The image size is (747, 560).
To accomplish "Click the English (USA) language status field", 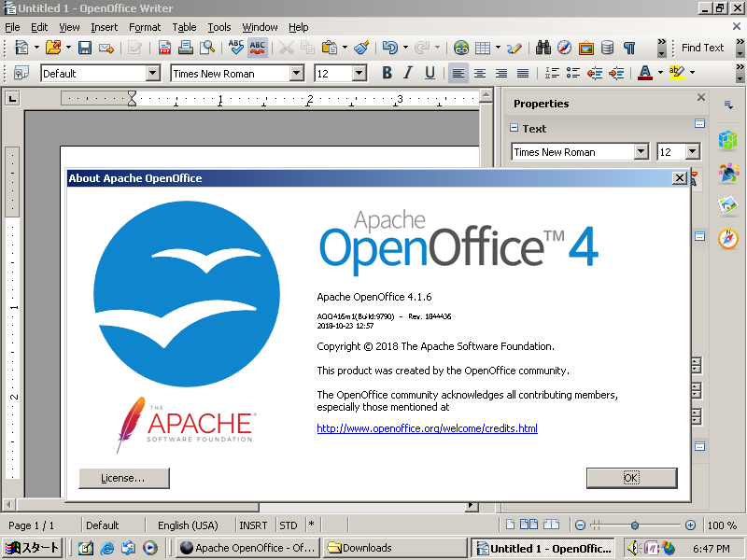I will (189, 525).
